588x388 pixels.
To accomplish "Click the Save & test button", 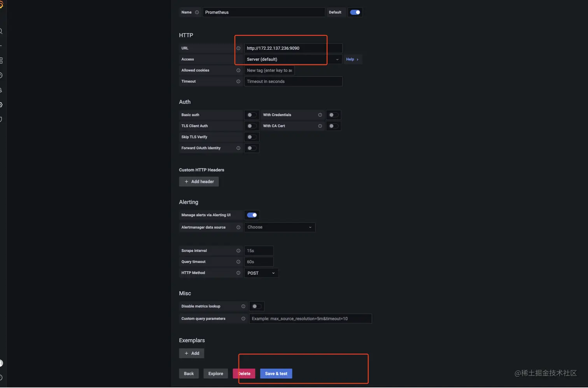I will coord(276,374).
